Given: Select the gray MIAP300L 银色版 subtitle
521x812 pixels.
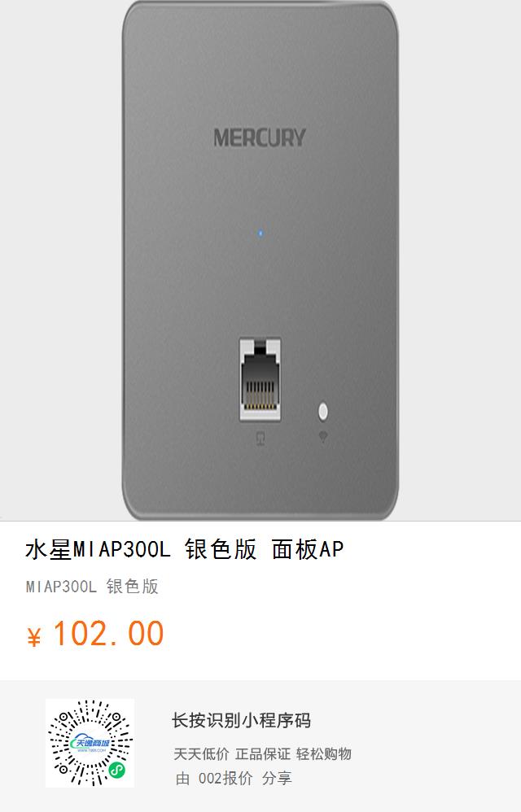Looking at the screenshot, I should tap(92, 587).
